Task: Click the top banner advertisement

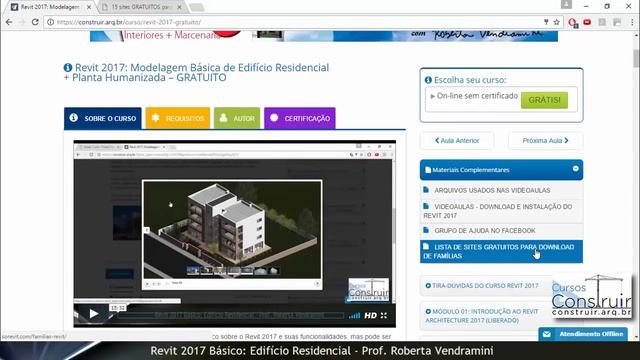Action: pos(324,36)
